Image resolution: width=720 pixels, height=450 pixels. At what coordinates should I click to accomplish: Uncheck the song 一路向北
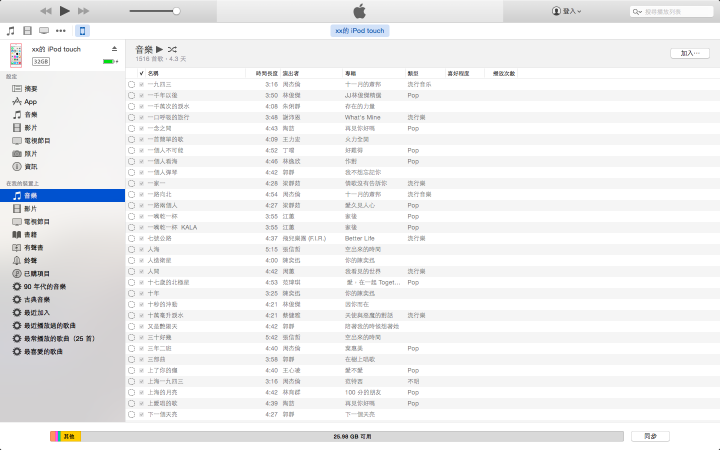click(141, 194)
